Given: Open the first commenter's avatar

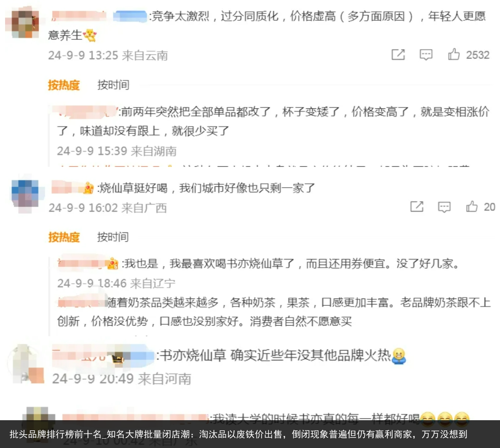Looking at the screenshot, I should coord(25,24).
